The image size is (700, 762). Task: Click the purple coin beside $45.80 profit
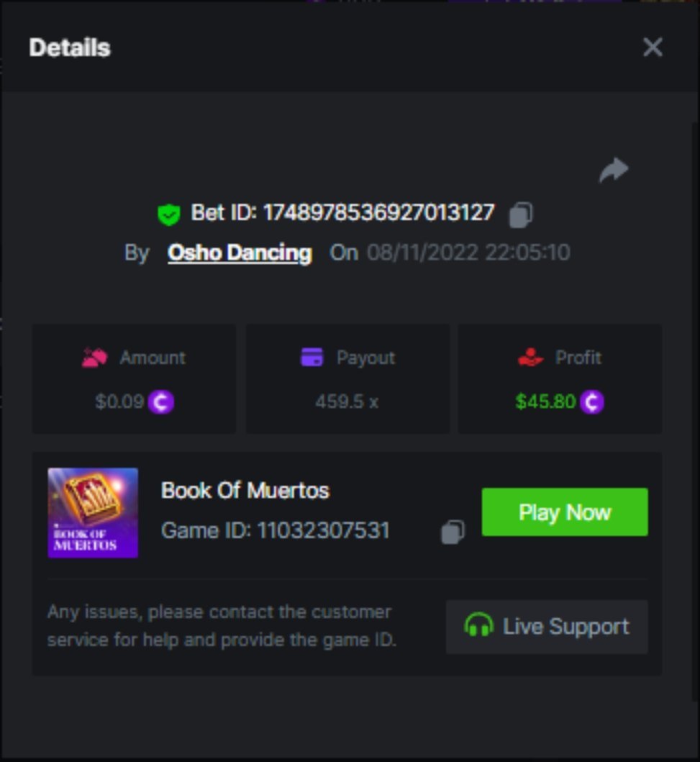coord(591,402)
